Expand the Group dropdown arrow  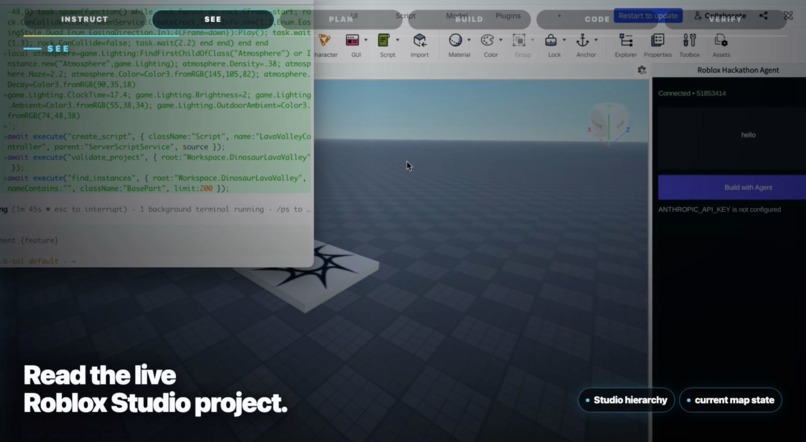tap(533, 40)
